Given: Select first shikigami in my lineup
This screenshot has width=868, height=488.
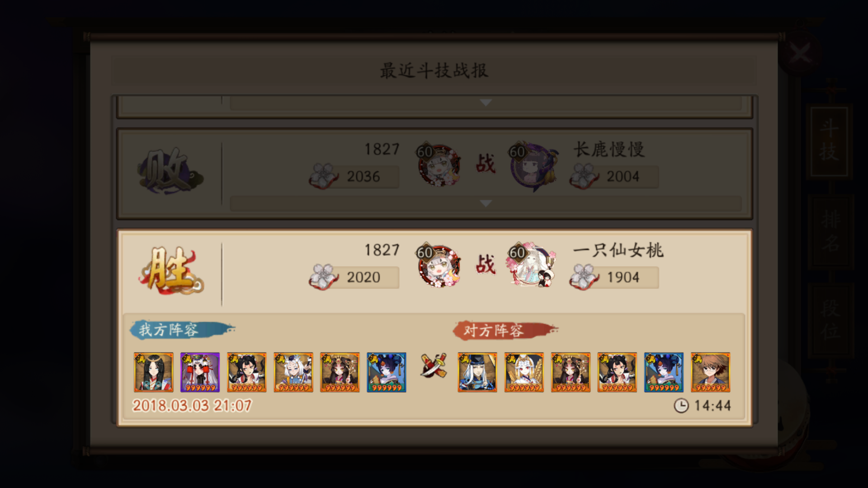Looking at the screenshot, I should click(x=153, y=372).
